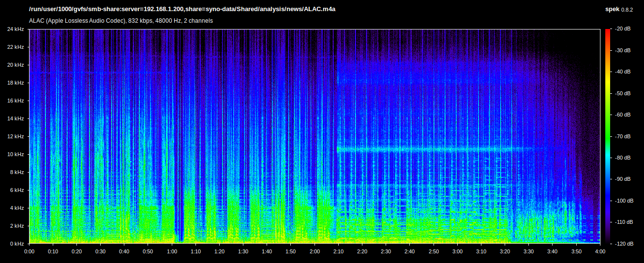Click the 0:00 time axis label
Image resolution: width=644 pixels, height=263 pixels.
[30, 251]
